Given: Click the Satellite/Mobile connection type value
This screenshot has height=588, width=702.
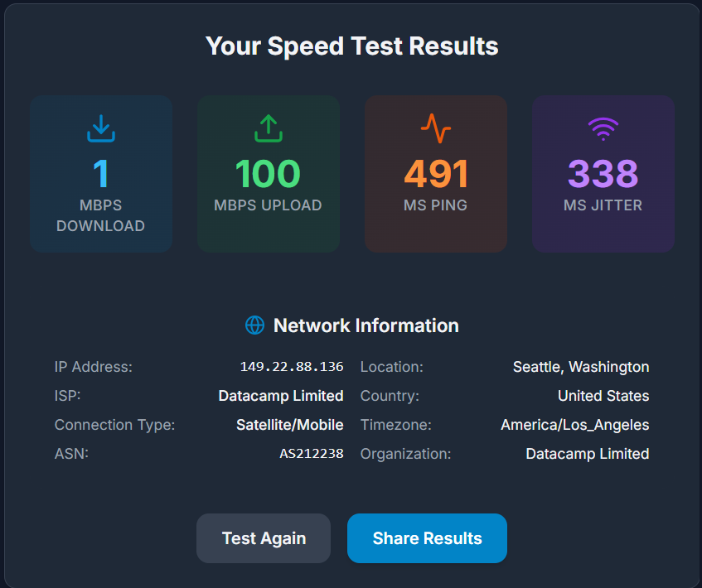Looking at the screenshot, I should click(289, 425).
